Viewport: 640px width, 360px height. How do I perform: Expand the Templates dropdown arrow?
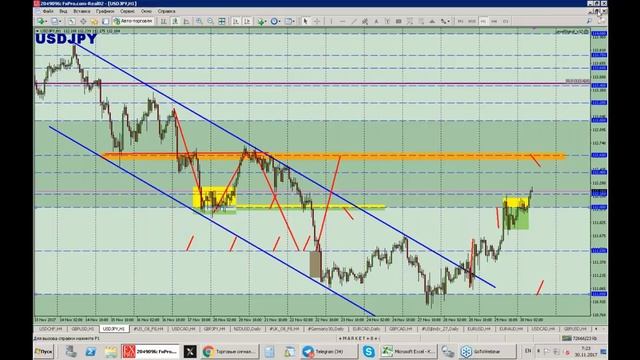[294, 21]
